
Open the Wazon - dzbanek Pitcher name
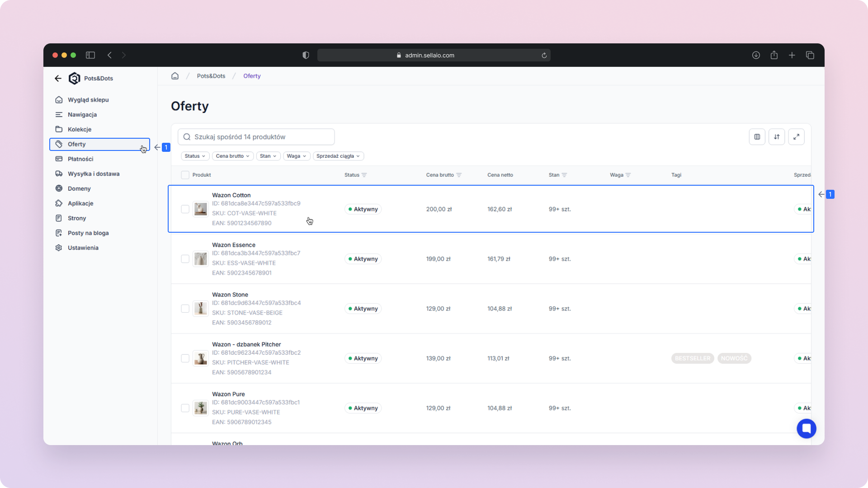pyautogui.click(x=246, y=344)
